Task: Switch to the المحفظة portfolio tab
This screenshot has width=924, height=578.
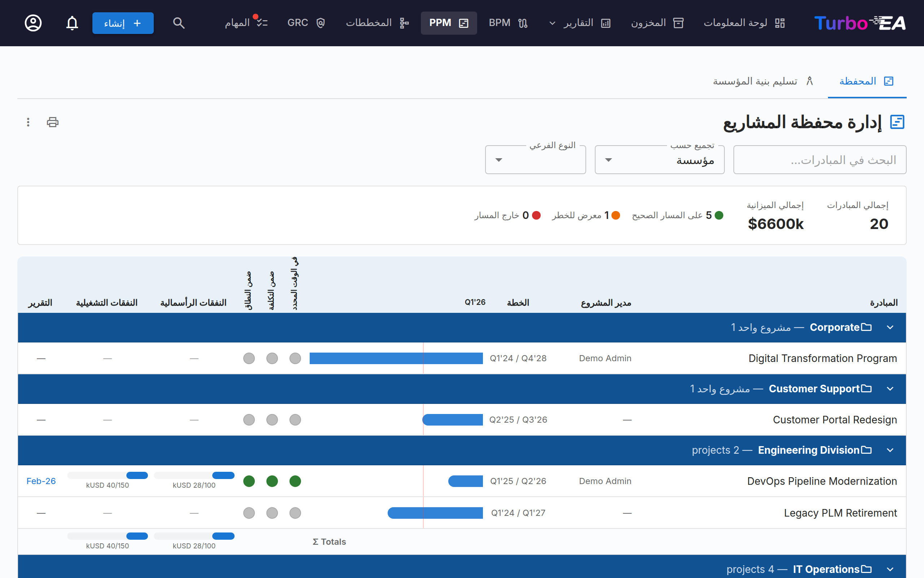Action: 867,81
